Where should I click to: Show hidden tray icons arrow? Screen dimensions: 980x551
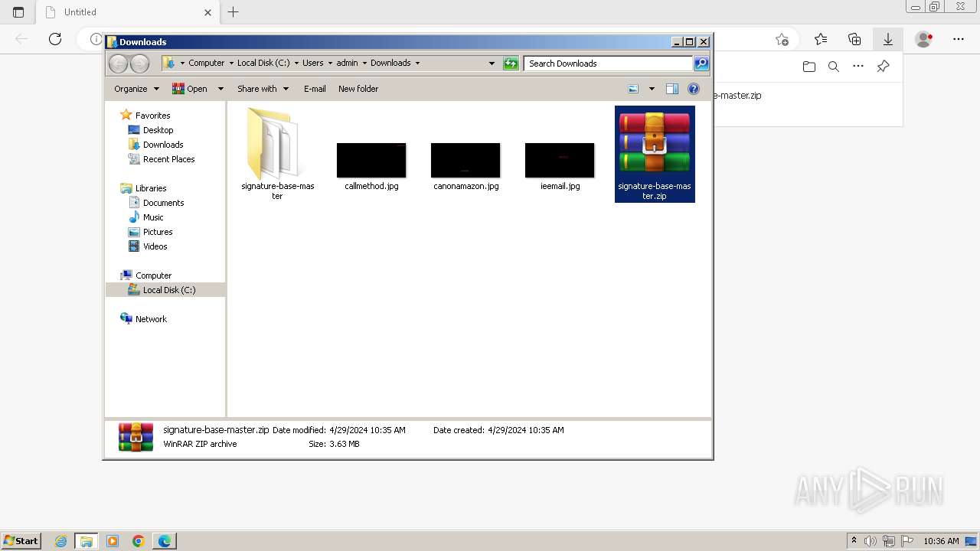pyautogui.click(x=854, y=541)
